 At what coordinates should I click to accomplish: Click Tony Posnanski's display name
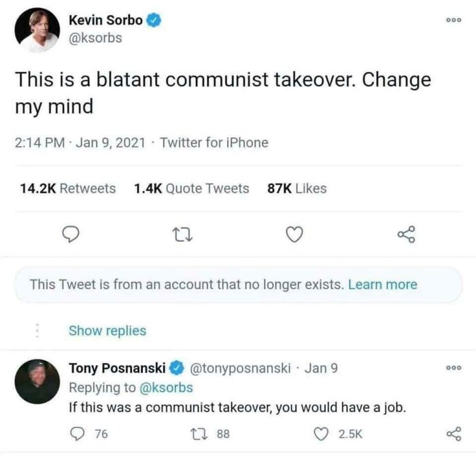(117, 369)
